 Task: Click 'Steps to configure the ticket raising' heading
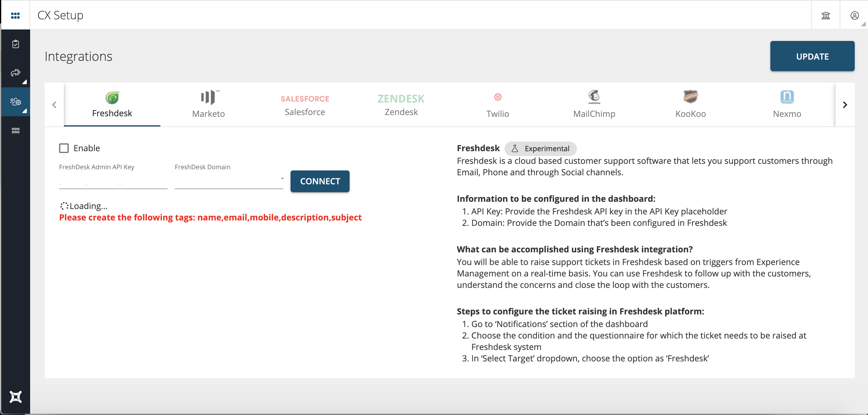580,311
